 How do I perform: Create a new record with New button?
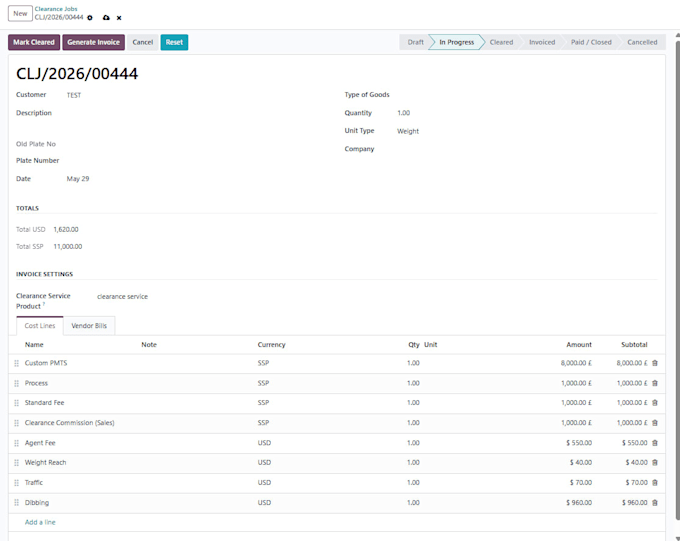tap(20, 13)
